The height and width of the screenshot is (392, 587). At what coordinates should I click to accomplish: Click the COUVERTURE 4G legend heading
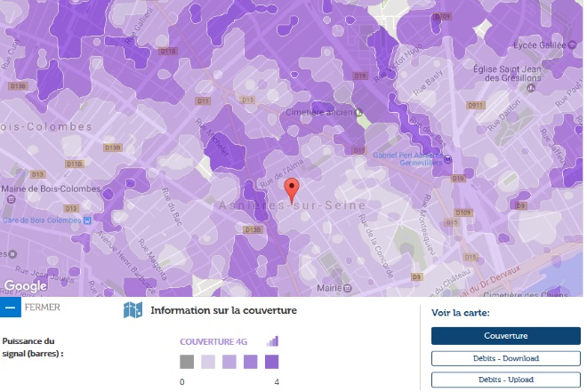pyautogui.click(x=213, y=341)
